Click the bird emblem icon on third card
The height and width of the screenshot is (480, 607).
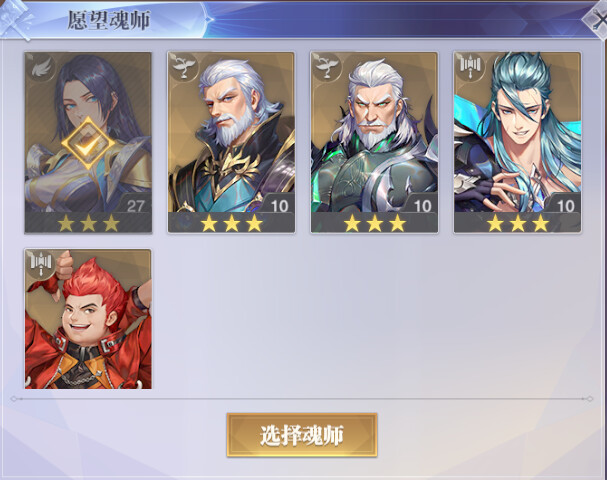point(328,67)
